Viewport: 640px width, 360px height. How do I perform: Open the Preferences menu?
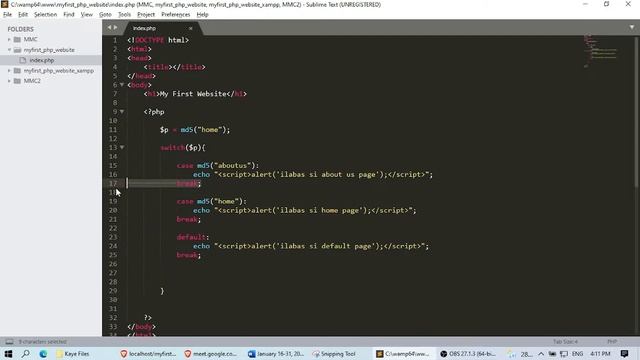pos(176,14)
